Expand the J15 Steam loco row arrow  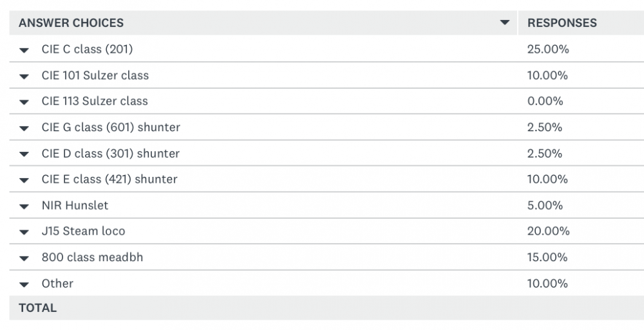tap(24, 232)
